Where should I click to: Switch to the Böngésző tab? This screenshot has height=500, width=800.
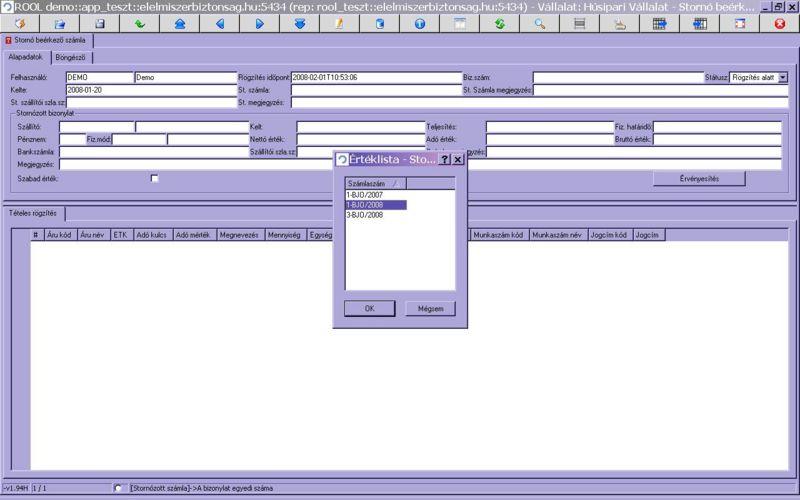point(69,57)
